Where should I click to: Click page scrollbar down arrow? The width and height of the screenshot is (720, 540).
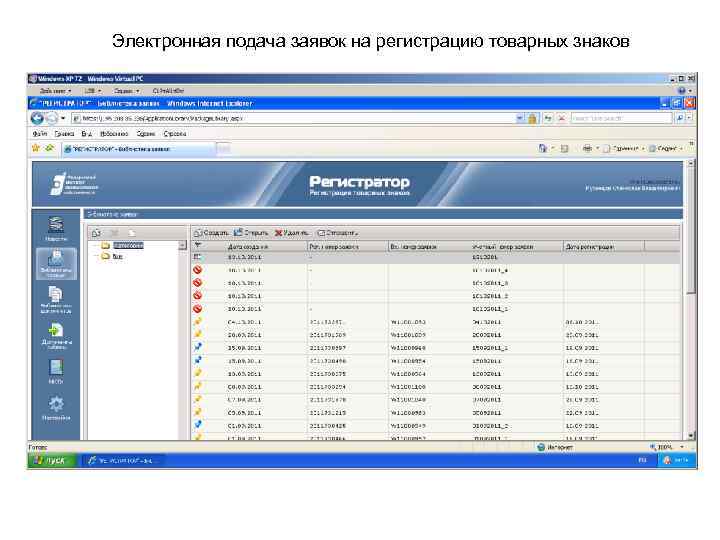691,435
